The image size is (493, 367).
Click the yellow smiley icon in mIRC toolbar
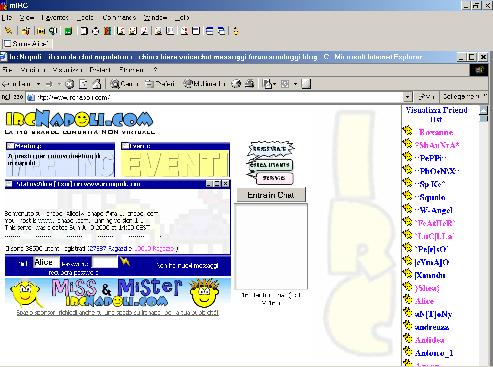(236, 31)
